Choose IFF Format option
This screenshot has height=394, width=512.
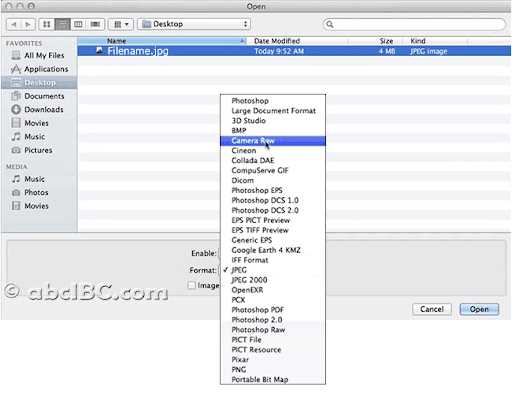pos(273,260)
